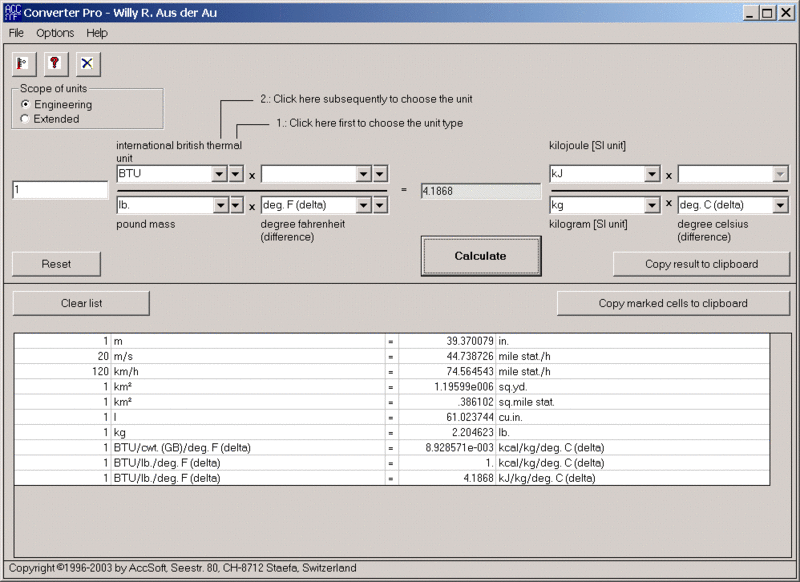Click the kJ/kg/deg. C (delta) cell
This screenshot has height=582, width=800.
633,478
